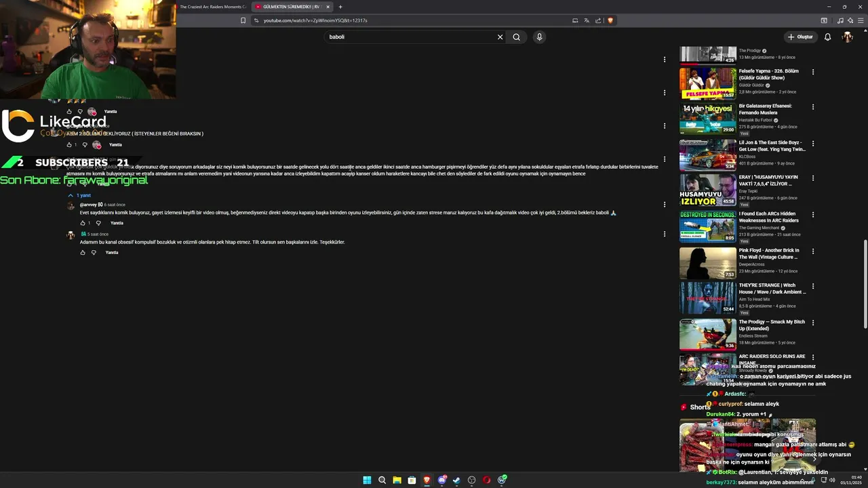Open Windows taskbar search

click(x=382, y=480)
